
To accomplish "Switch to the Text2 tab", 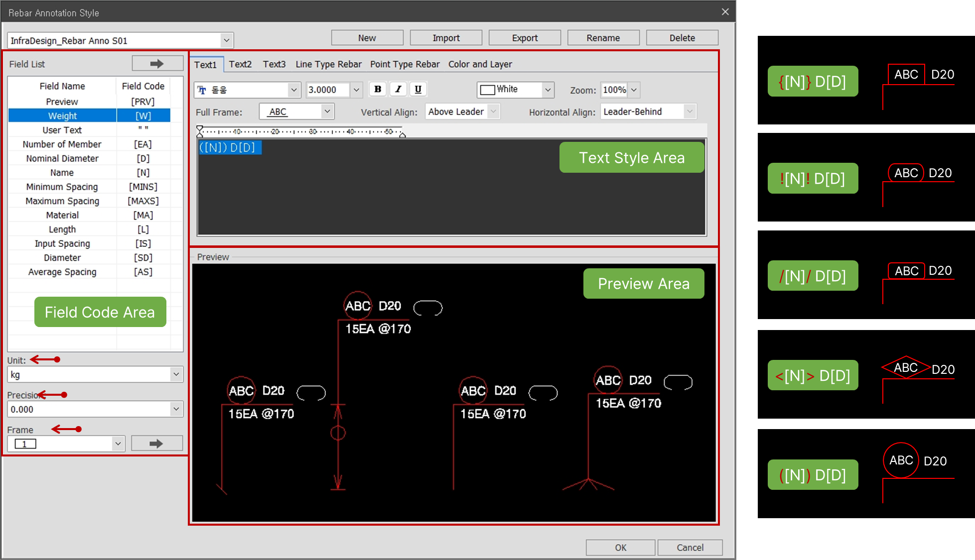I will (240, 64).
